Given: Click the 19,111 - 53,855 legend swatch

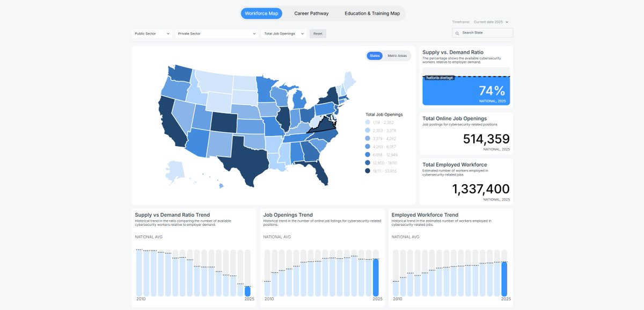Looking at the screenshot, I should coord(368,171).
